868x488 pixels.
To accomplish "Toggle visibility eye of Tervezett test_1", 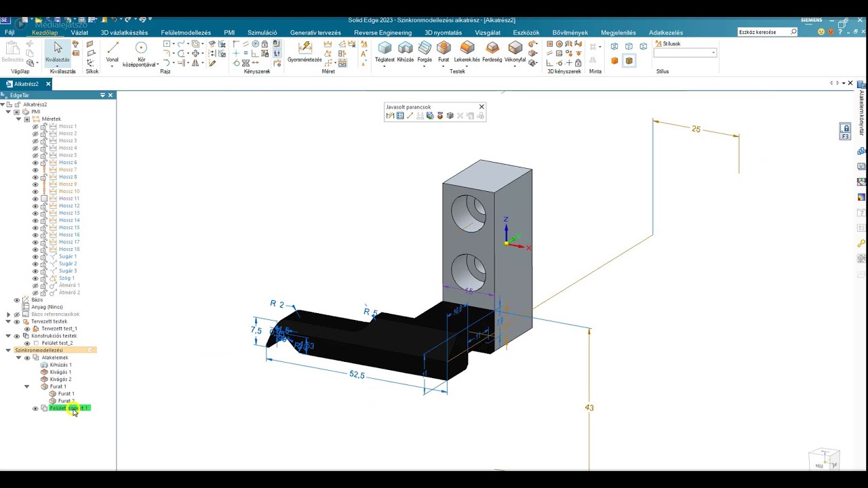I will click(27, 329).
